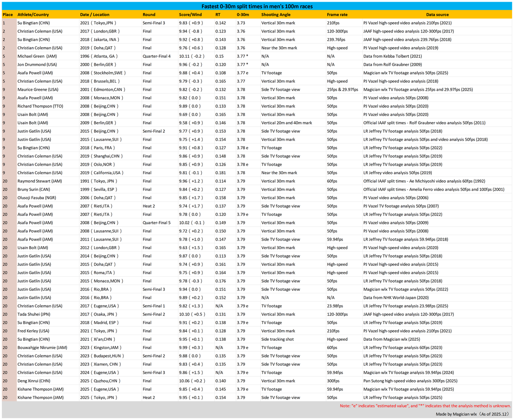The width and height of the screenshot is (514, 420).
Task: Select score "10.11 (-0.2)"
Action: pyautogui.click(x=191, y=56)
